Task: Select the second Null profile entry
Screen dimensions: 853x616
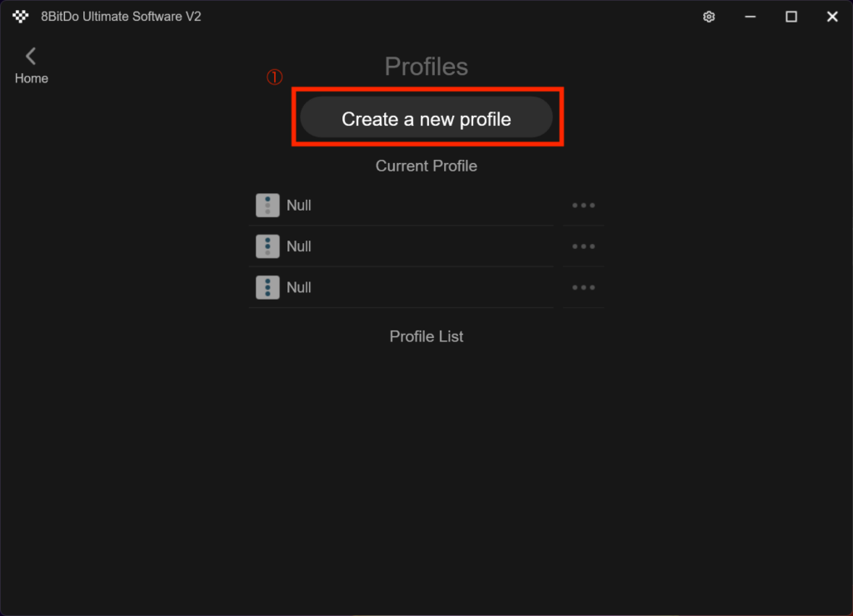Action: pos(299,246)
